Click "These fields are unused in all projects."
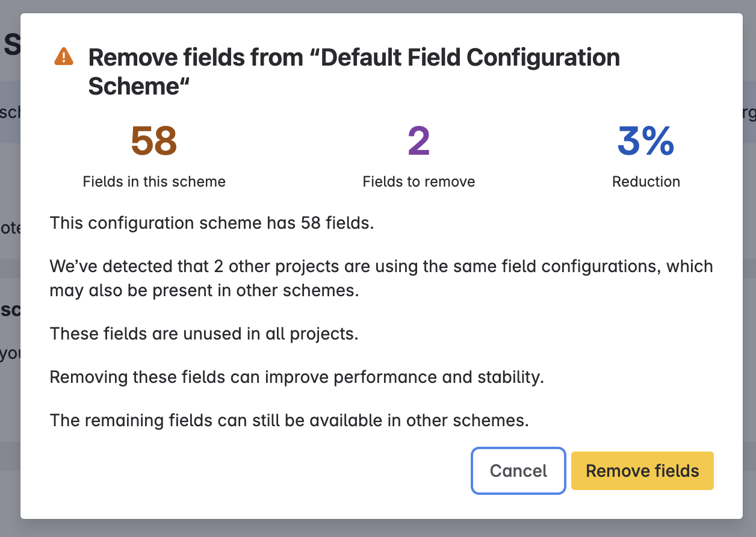756x537 pixels. tap(204, 334)
